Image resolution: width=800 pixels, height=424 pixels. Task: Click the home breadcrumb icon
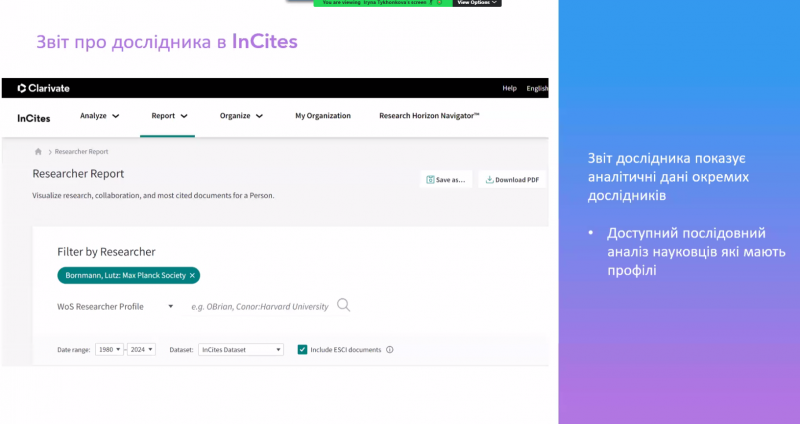pos(38,152)
